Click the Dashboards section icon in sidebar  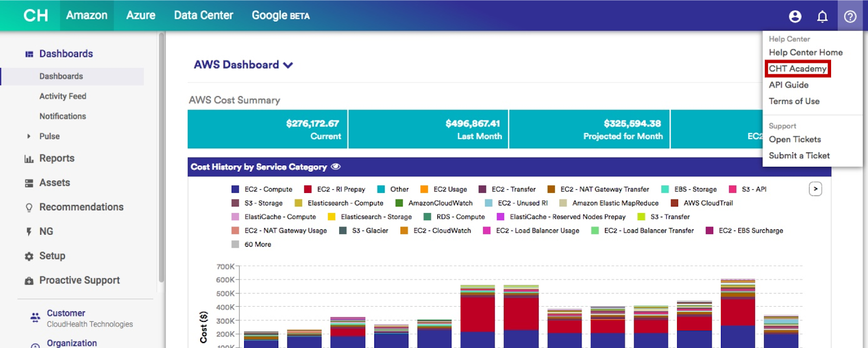[x=29, y=54]
